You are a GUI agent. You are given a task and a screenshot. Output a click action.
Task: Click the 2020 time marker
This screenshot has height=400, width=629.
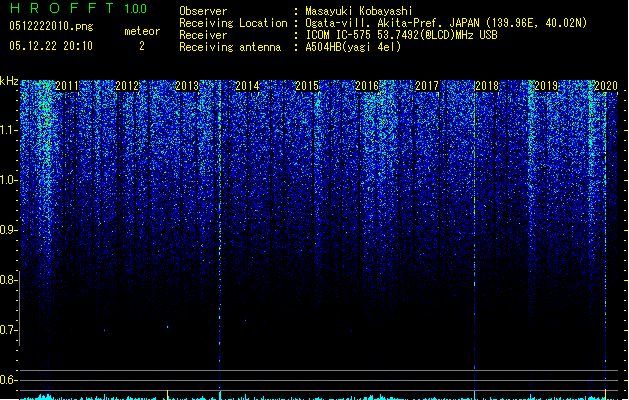[x=606, y=86]
